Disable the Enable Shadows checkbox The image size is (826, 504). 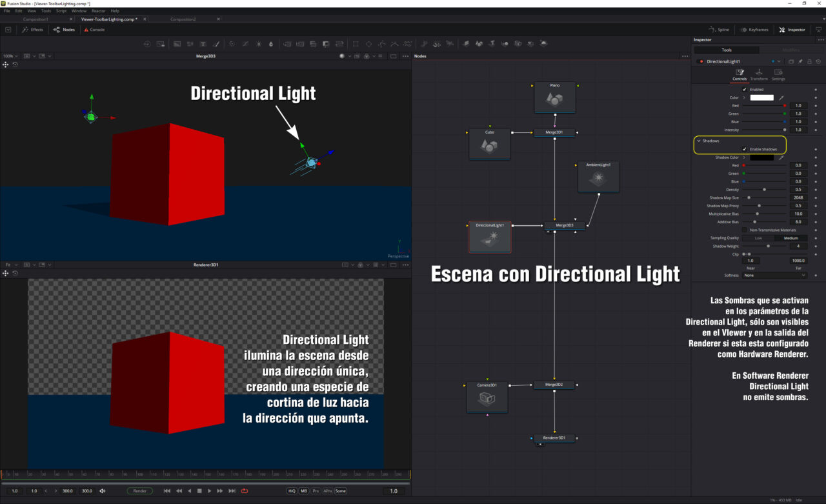pos(745,149)
